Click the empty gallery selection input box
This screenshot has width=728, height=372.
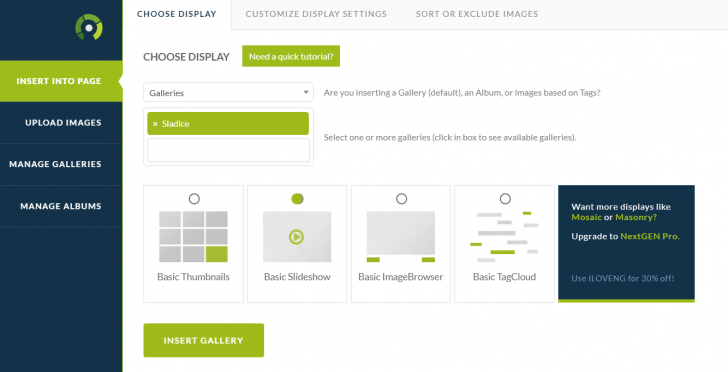[x=228, y=150]
